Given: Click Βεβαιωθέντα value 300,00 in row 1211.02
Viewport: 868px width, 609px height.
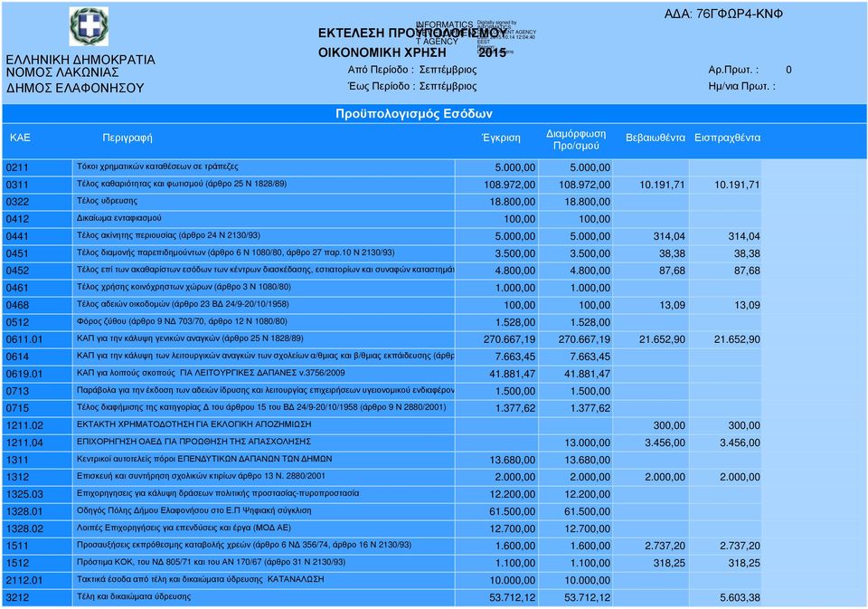Looking at the screenshot, I should 669,425.
